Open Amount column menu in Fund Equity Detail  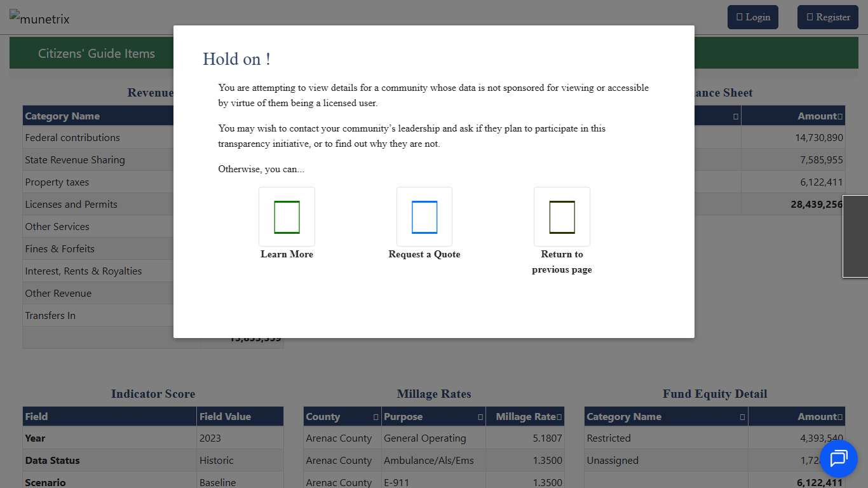(x=840, y=417)
